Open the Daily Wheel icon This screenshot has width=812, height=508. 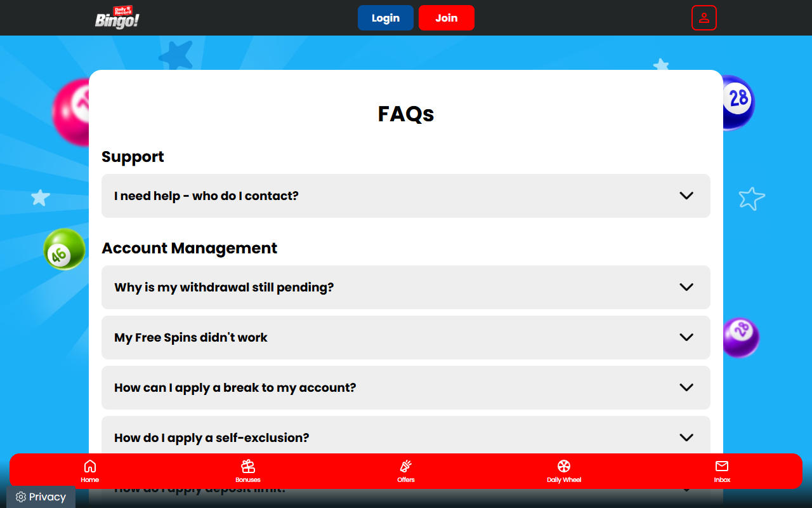(564, 466)
